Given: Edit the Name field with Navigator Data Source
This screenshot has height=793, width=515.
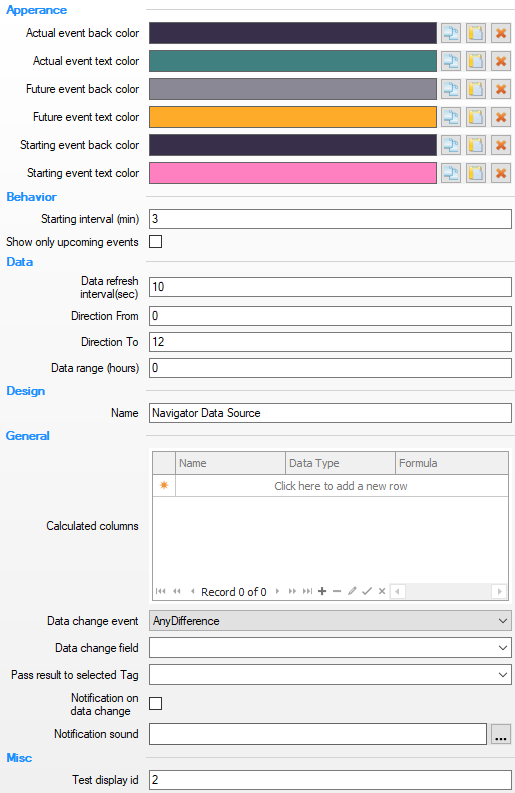Looking at the screenshot, I should 330,413.
